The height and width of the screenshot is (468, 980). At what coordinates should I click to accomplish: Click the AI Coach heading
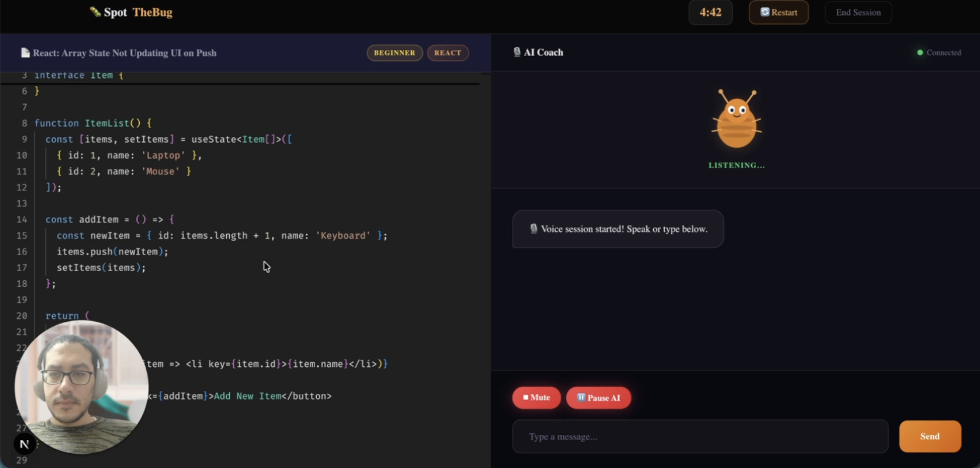543,52
